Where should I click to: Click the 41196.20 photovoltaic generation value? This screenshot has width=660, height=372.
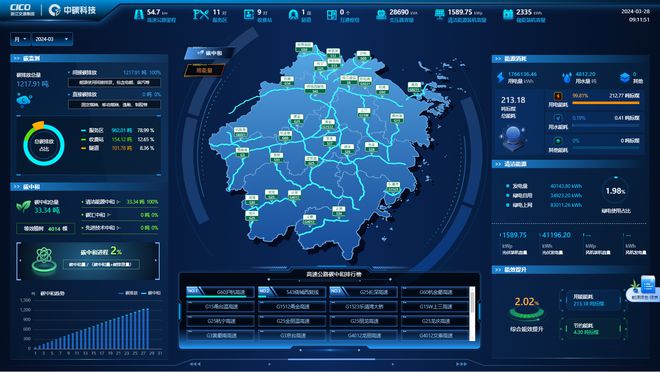click(556, 235)
